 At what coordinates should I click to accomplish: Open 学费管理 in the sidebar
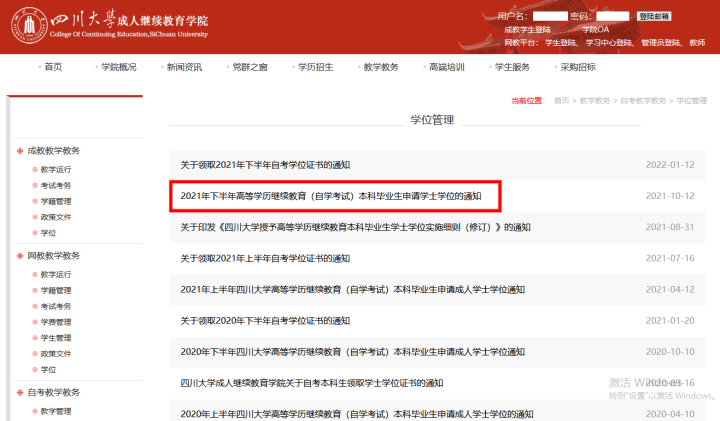click(x=56, y=322)
